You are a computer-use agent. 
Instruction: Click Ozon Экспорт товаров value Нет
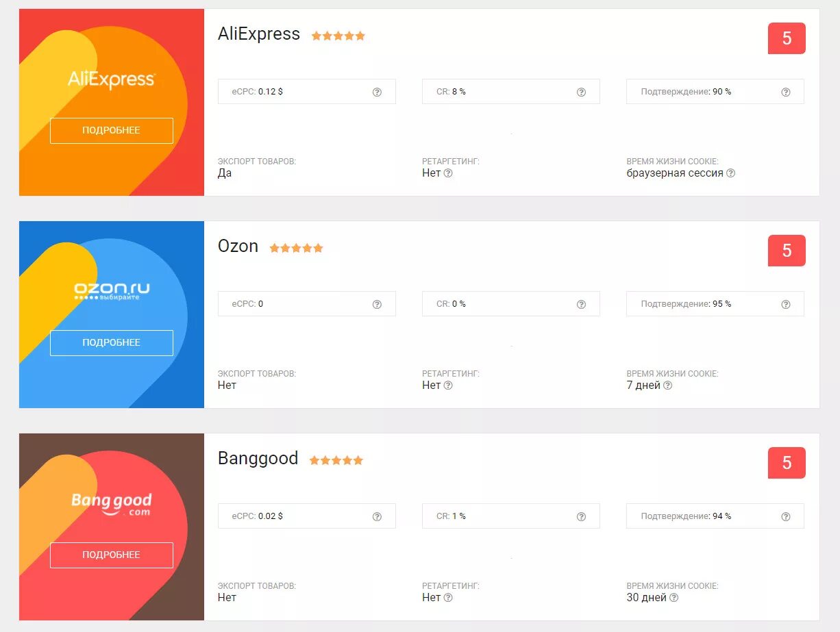point(227,385)
